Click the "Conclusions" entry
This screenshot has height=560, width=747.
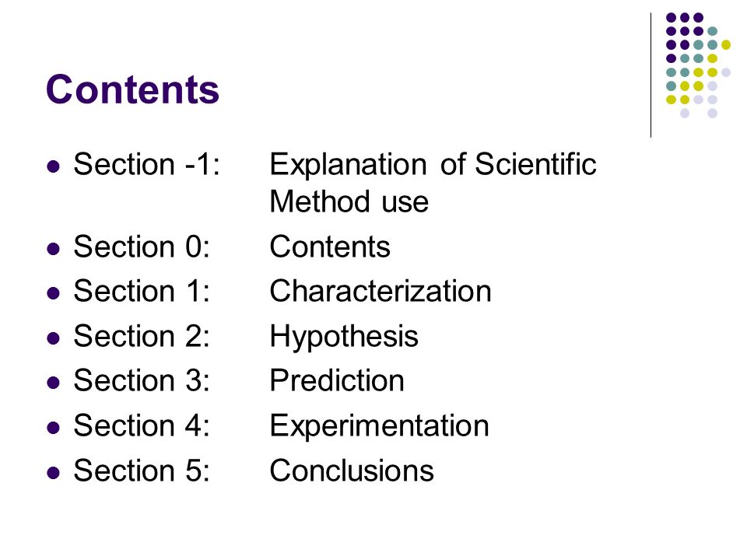tap(352, 471)
